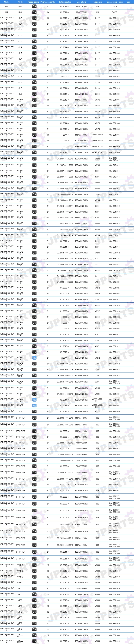Viewport: 134px width, 644px height.
Task: Select the SLK model cell
Action: (x=20, y=412)
